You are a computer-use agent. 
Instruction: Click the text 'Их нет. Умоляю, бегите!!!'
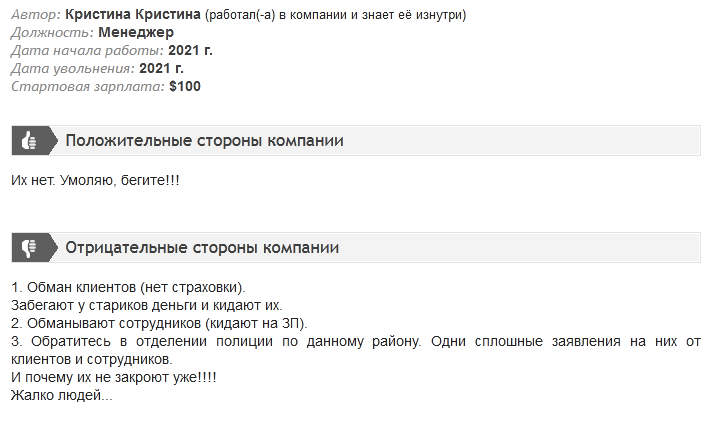95,180
